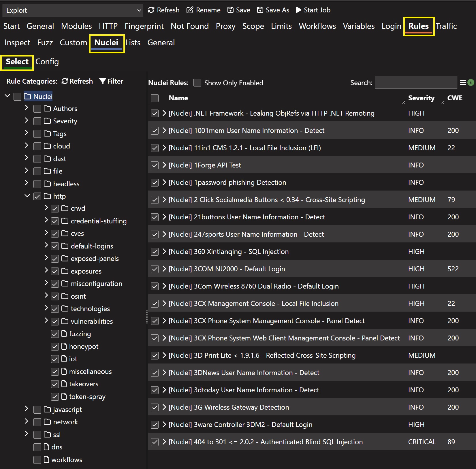Enable the Show Only Enabled checkbox
The image size is (476, 469).
(x=197, y=83)
